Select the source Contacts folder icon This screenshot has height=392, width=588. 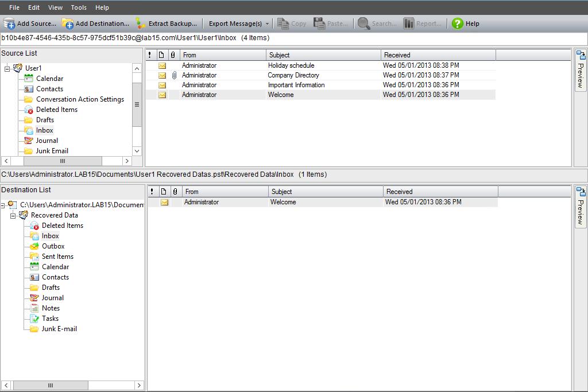pos(29,89)
